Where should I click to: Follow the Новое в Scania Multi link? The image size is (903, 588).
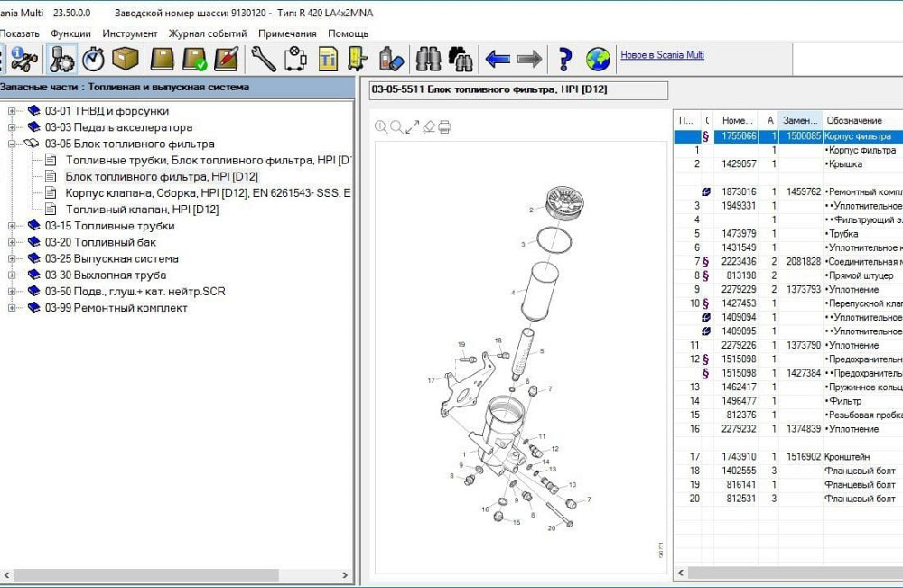[662, 55]
